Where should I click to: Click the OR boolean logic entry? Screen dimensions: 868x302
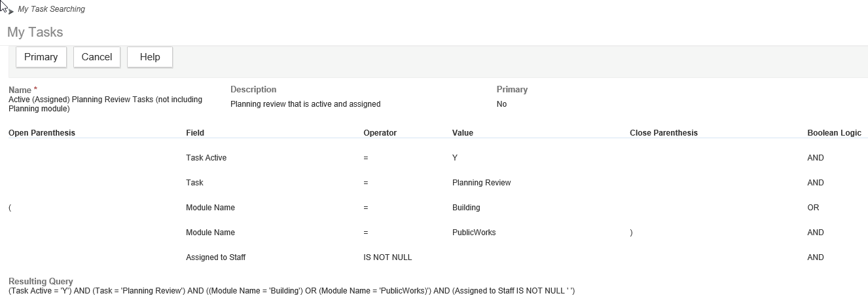pos(813,208)
